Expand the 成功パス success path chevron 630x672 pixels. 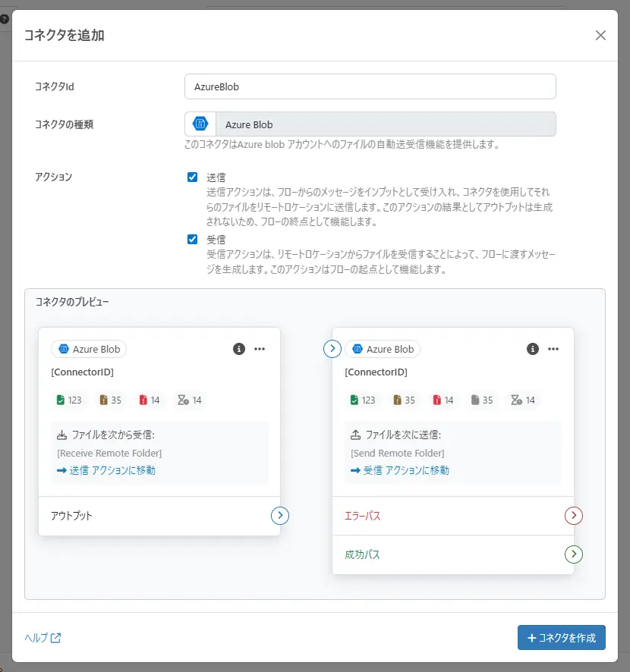(x=574, y=554)
